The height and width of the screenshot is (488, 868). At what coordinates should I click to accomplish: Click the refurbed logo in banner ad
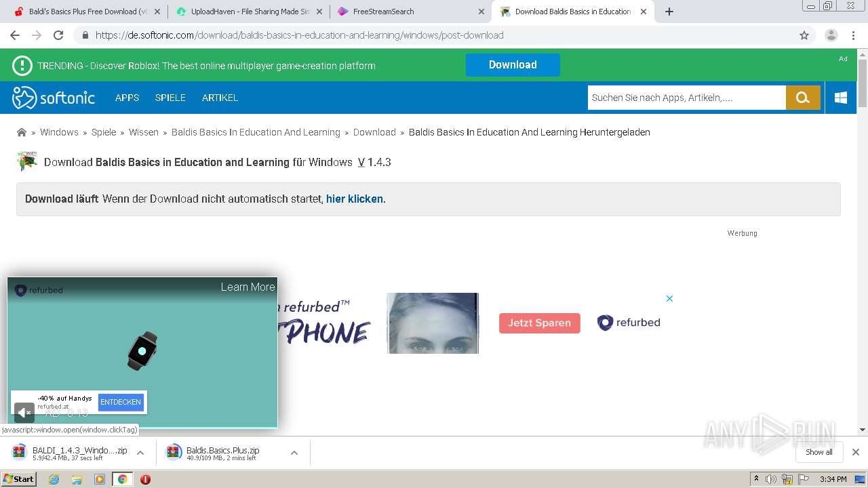click(629, 323)
